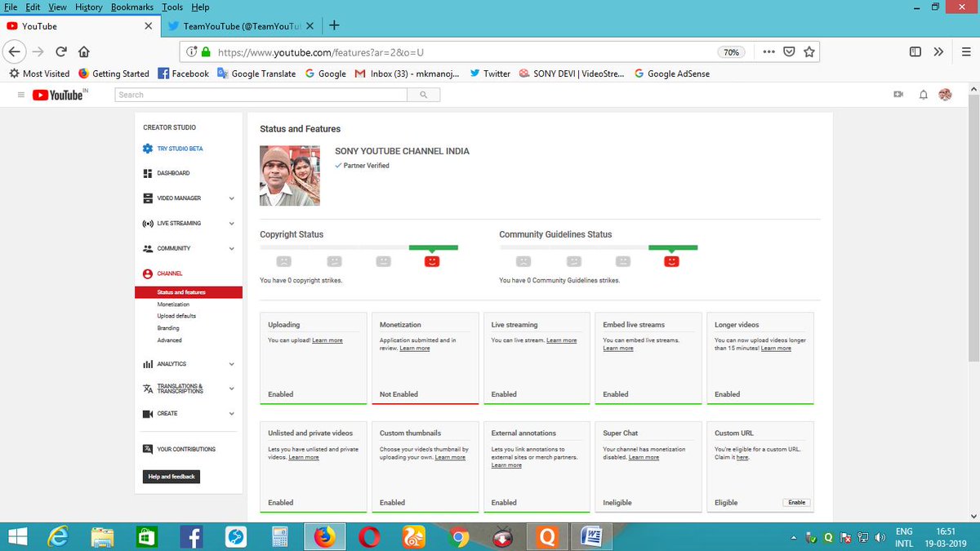Open the History menu

88,7
